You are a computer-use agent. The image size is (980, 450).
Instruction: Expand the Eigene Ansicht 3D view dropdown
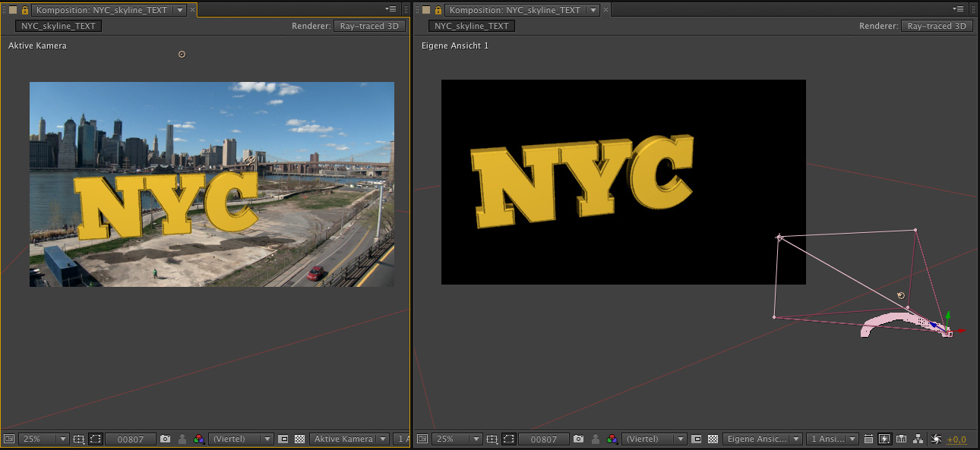762,439
